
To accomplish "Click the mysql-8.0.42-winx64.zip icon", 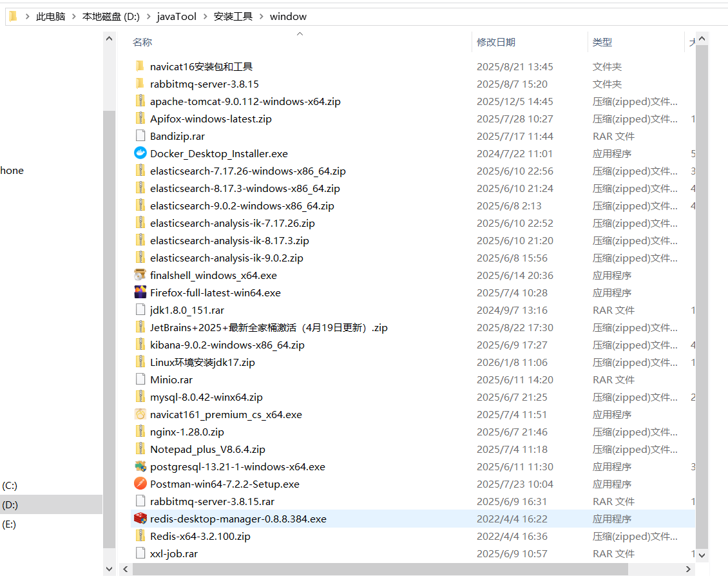I will coord(140,397).
